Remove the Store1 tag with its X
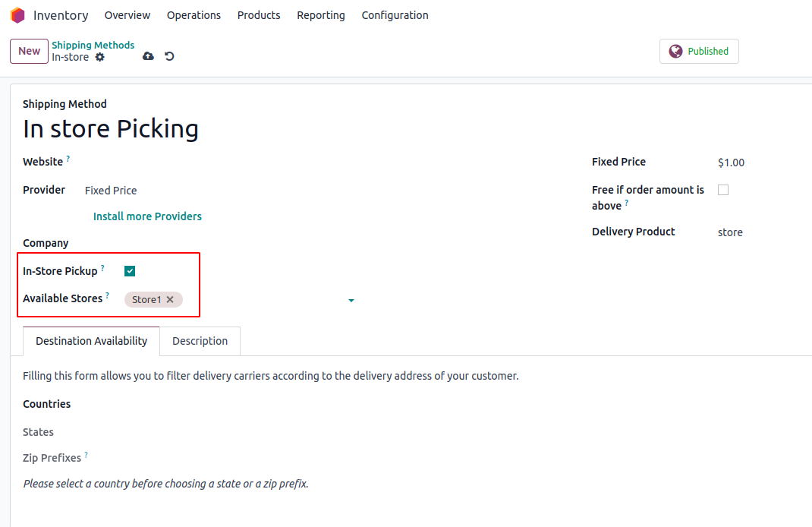Image resolution: width=812 pixels, height=527 pixels. click(x=170, y=299)
